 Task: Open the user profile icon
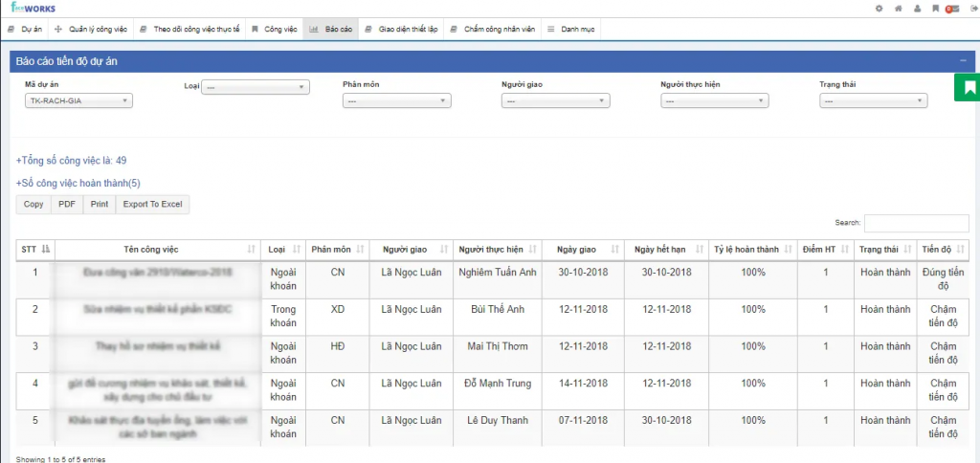click(x=917, y=9)
